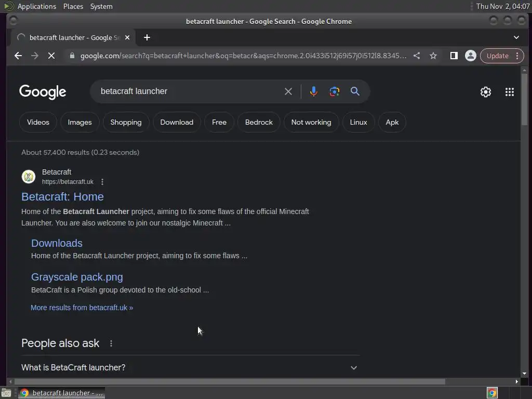Click the Betacraft site favicon
This screenshot has height=399, width=532.
click(x=29, y=177)
